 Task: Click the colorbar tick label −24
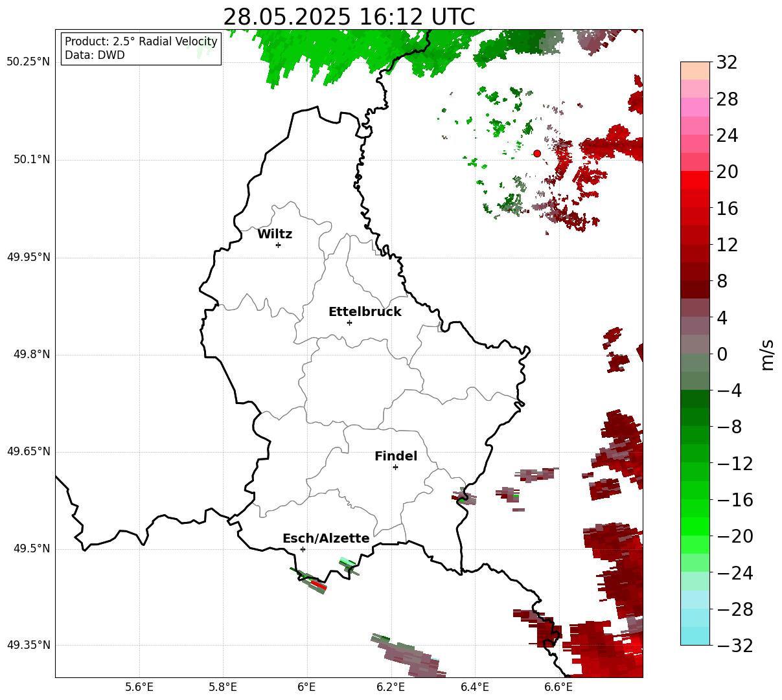point(735,572)
